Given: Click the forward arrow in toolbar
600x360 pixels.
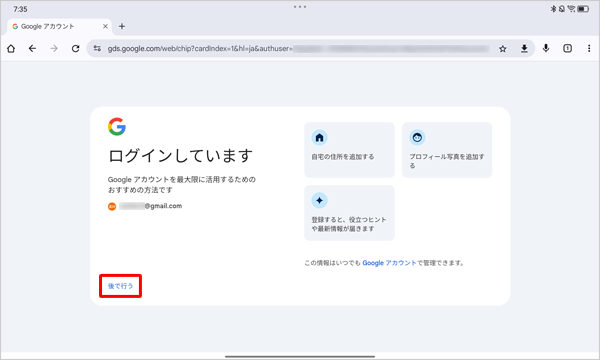Looking at the screenshot, I should tap(54, 49).
